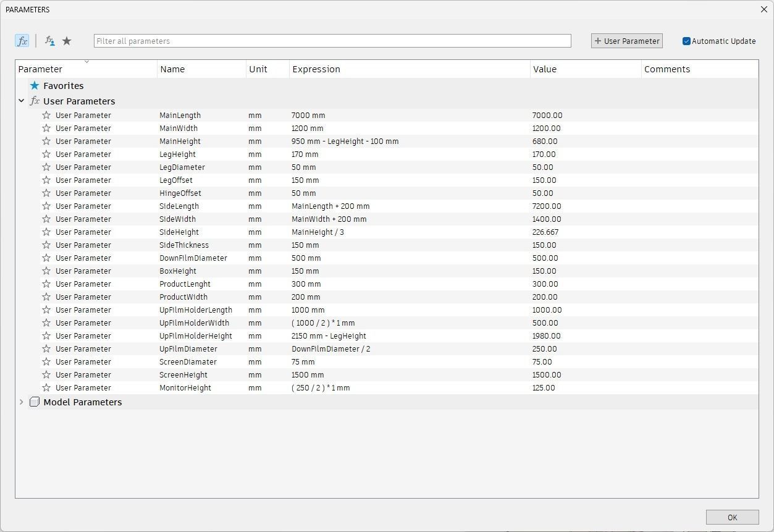Screen dimensions: 774x532
Task: Star the UpFilmDiameter parameter
Action: tap(46, 348)
